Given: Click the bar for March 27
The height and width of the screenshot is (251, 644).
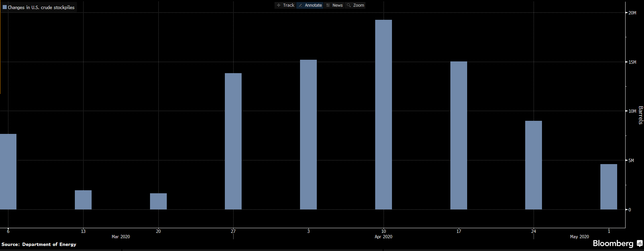Looking at the screenshot, I should [233, 141].
